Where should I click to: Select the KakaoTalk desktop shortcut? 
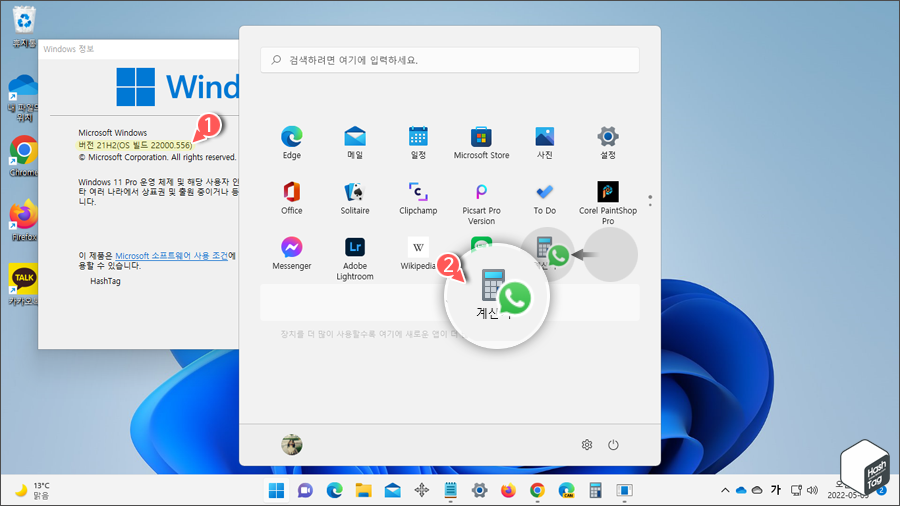[24, 284]
